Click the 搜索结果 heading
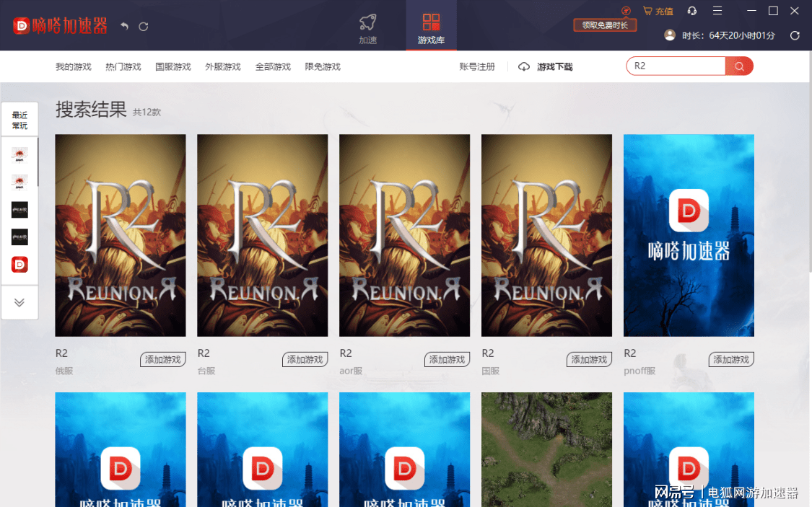 pyautogui.click(x=91, y=110)
